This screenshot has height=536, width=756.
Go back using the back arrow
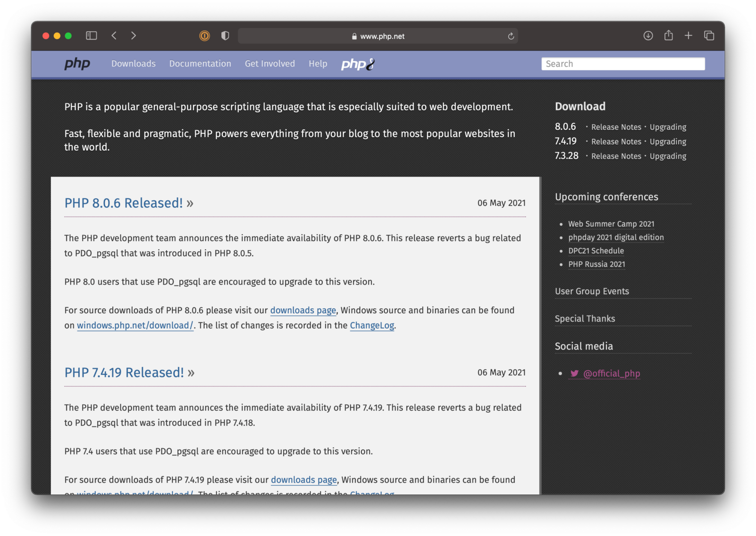[x=114, y=36]
